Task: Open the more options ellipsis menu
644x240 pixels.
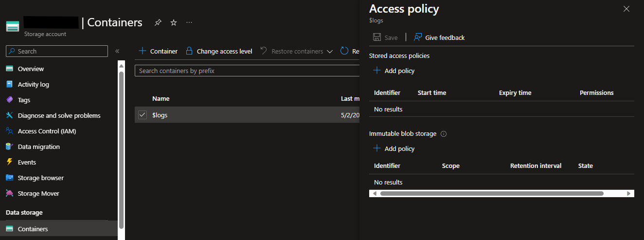Action: (189, 22)
